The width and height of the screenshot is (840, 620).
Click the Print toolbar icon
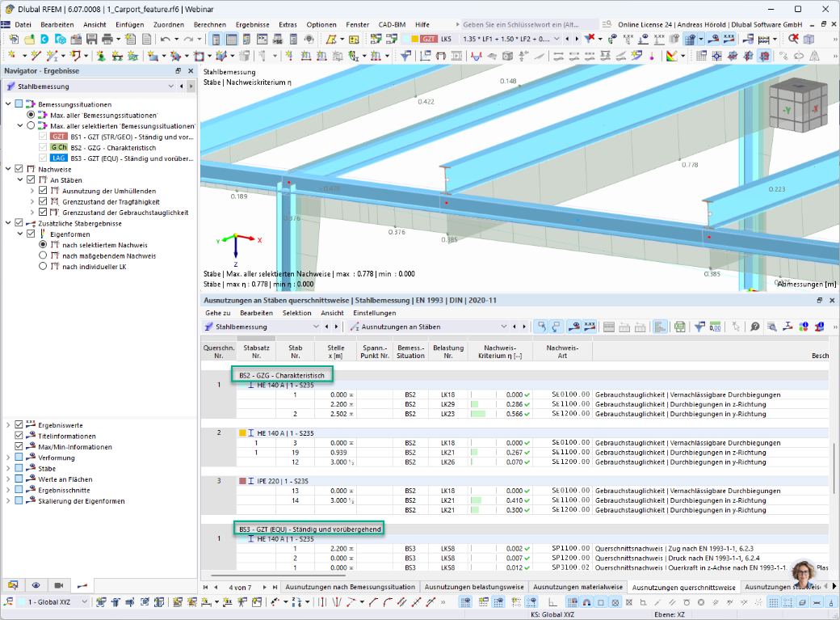(x=107, y=39)
